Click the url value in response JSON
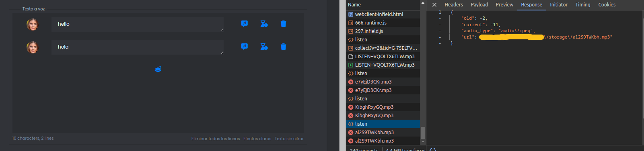The height and width of the screenshot is (151, 644). click(546, 37)
